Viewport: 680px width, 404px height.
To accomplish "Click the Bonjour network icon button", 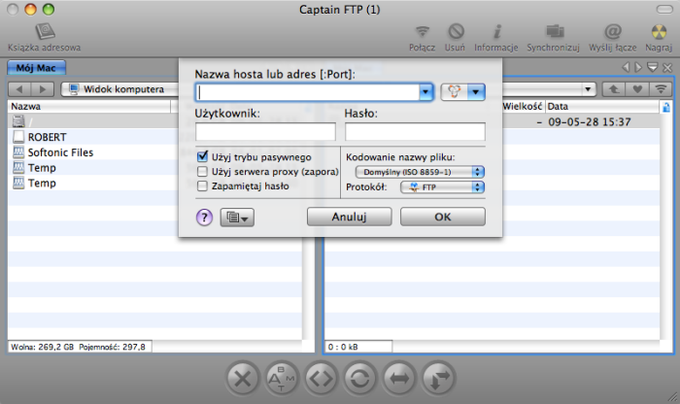I will 454,92.
